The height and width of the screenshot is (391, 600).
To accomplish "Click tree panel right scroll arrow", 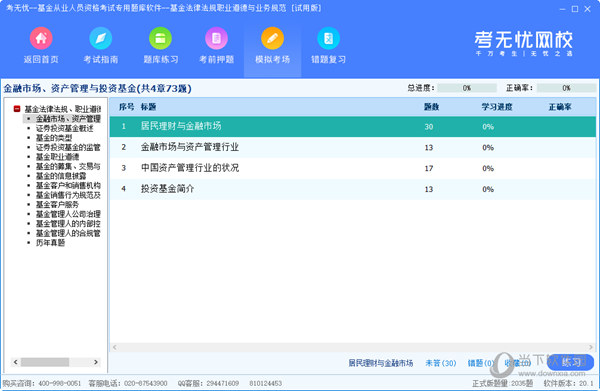I will pos(96,362).
